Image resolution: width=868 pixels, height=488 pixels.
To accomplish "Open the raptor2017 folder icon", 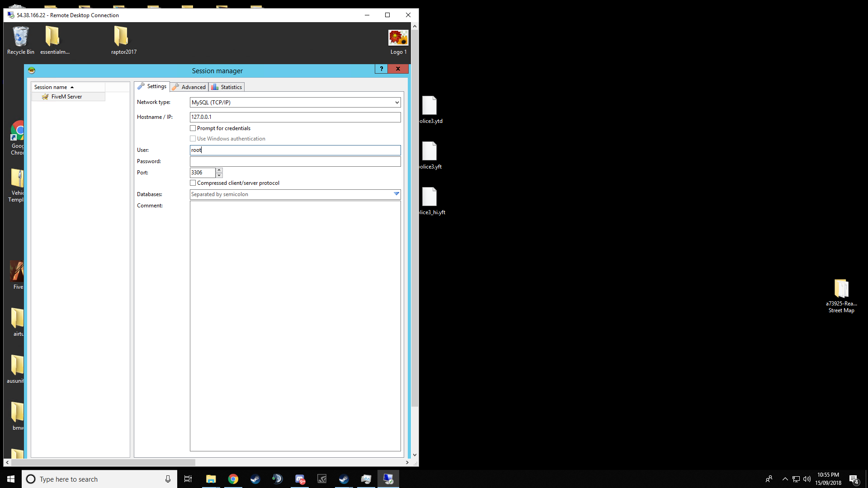I will [x=121, y=37].
